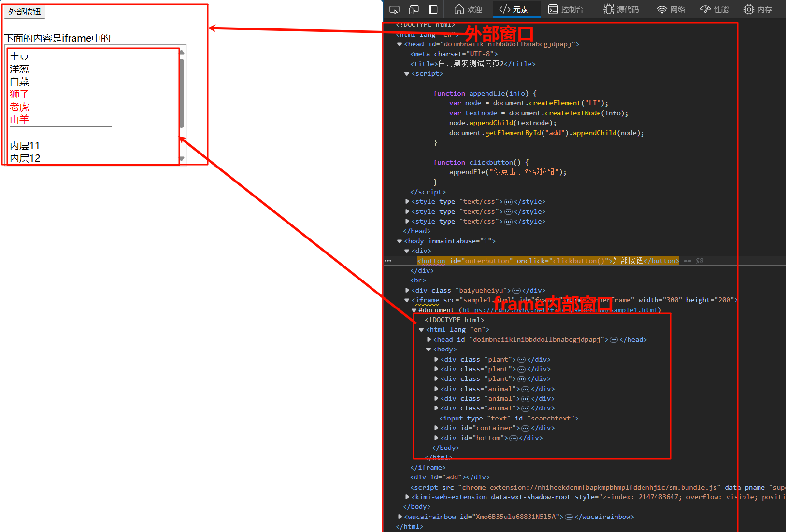
Task: Expand the second style text/css node
Action: 407,211
